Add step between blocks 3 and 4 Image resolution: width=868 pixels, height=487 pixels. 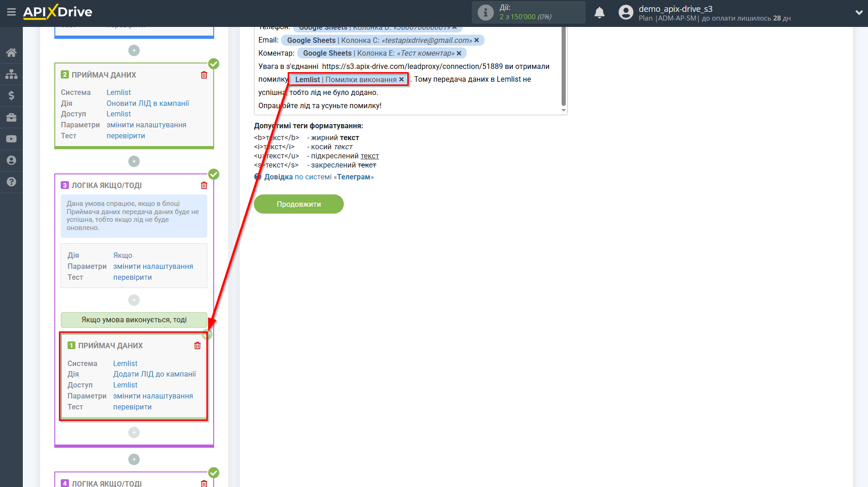(x=134, y=459)
